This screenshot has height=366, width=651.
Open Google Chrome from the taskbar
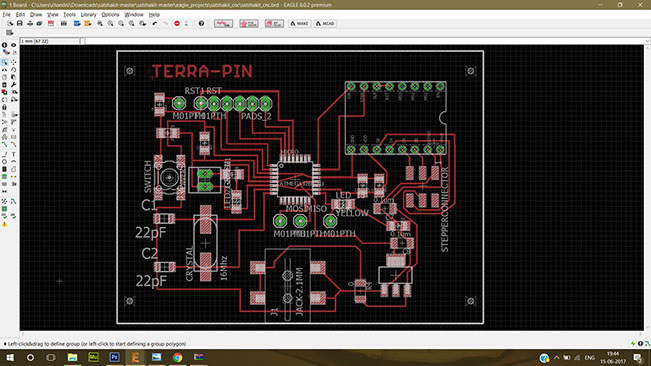point(177,357)
